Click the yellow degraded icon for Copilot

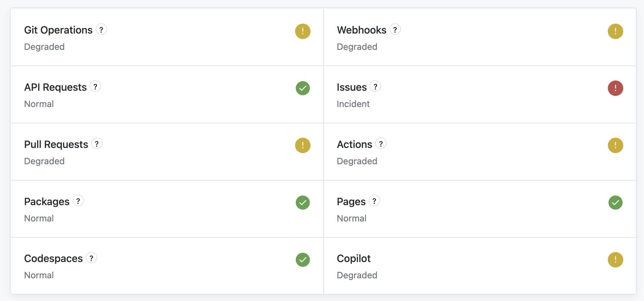[x=615, y=260]
